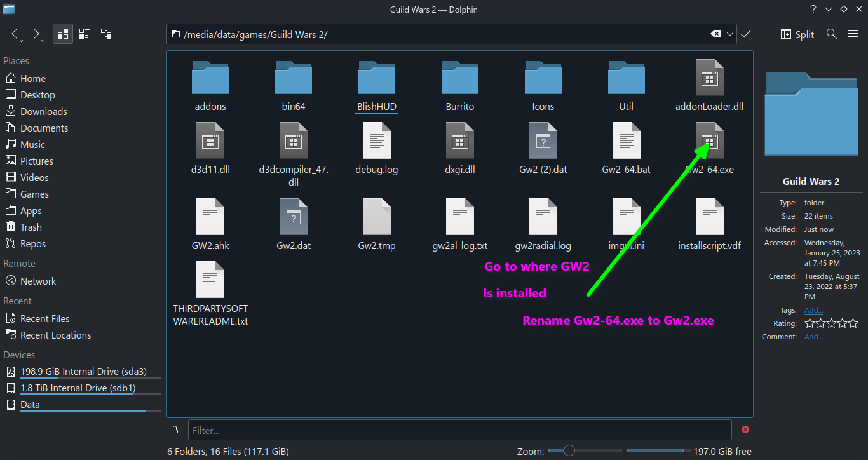This screenshot has width=868, height=460.
Task: Navigate back using the back arrow
Action: click(14, 34)
